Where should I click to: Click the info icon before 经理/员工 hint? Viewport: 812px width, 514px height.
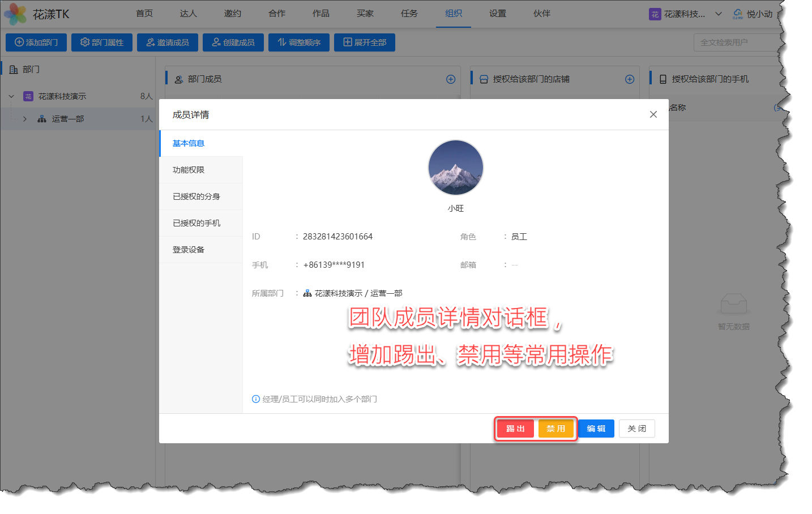click(x=256, y=399)
